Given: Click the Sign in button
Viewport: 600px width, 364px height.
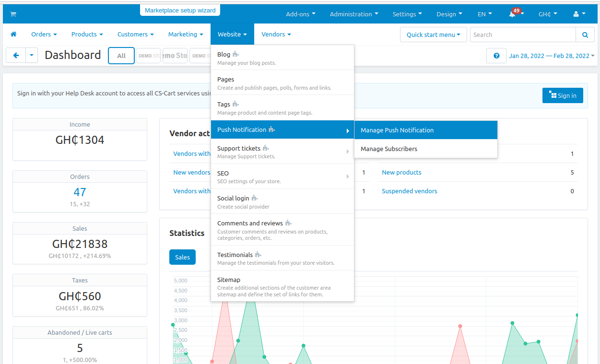Looking at the screenshot, I should pos(563,95).
